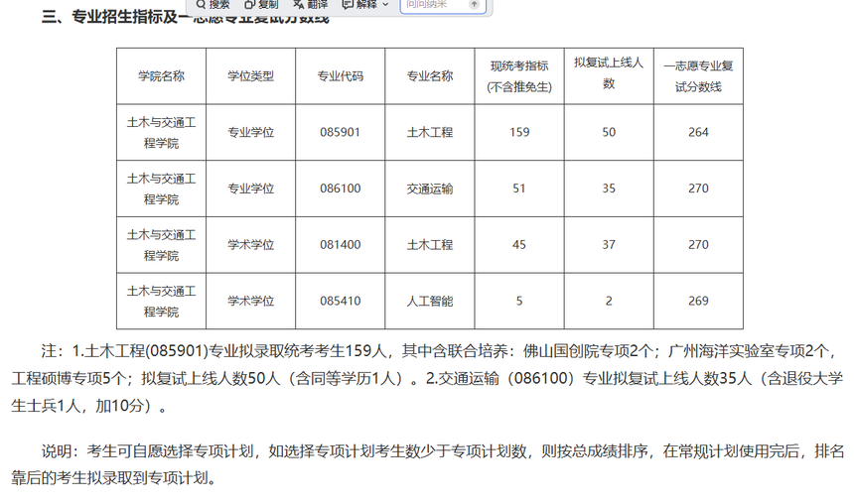Click 交通运输 in the major name column
The image size is (854, 504).
(x=429, y=189)
